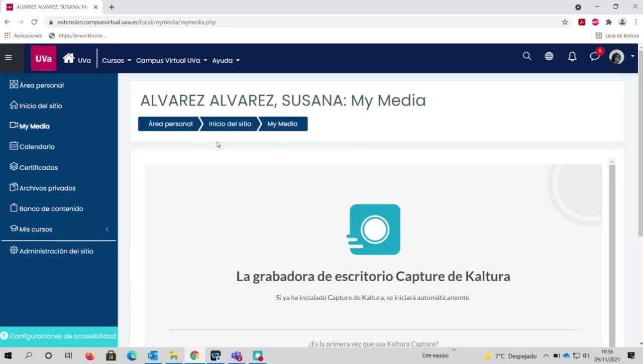
Task: Expand the user menu arrow
Action: pyautogui.click(x=632, y=57)
